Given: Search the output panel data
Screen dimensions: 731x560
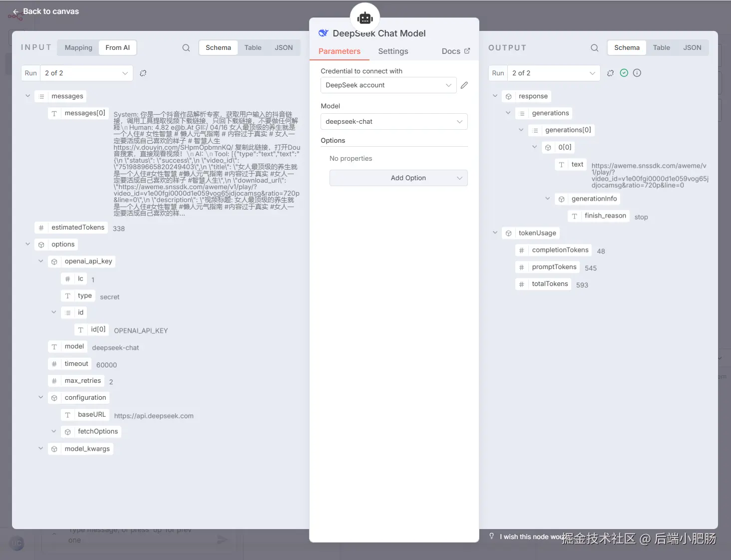Looking at the screenshot, I should [594, 48].
